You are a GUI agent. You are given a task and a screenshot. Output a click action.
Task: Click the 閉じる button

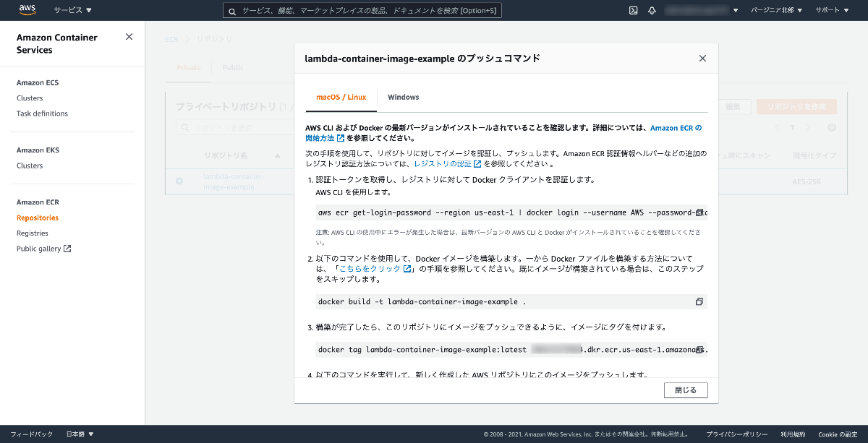coord(686,390)
